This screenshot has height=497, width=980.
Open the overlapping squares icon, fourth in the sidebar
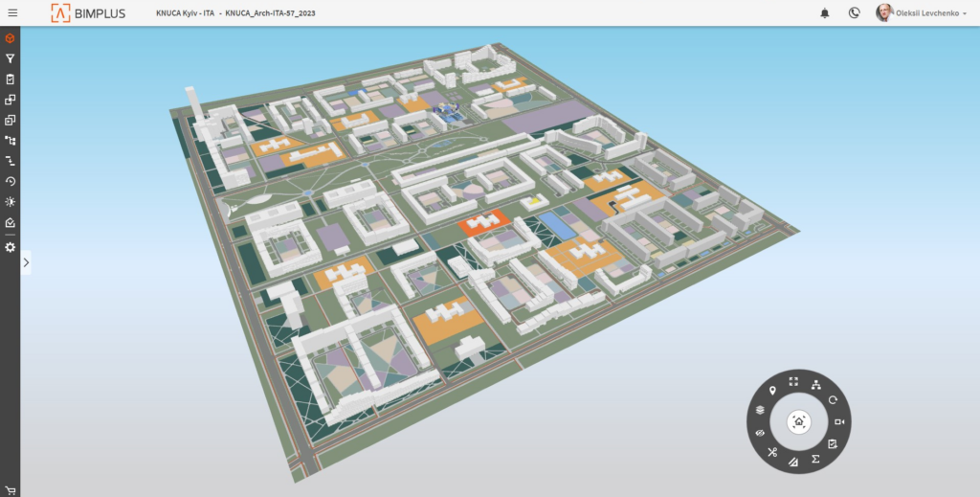click(x=10, y=100)
